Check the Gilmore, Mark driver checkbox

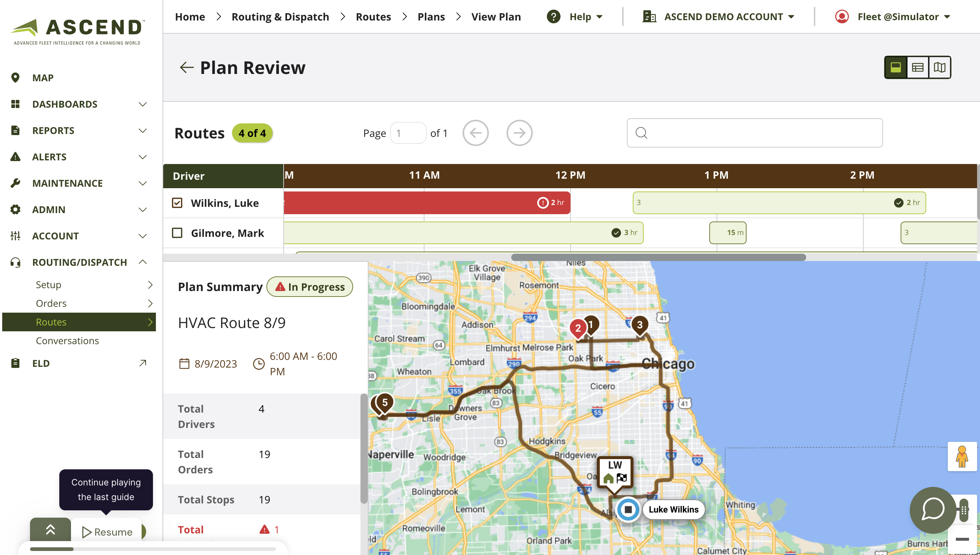(x=177, y=232)
